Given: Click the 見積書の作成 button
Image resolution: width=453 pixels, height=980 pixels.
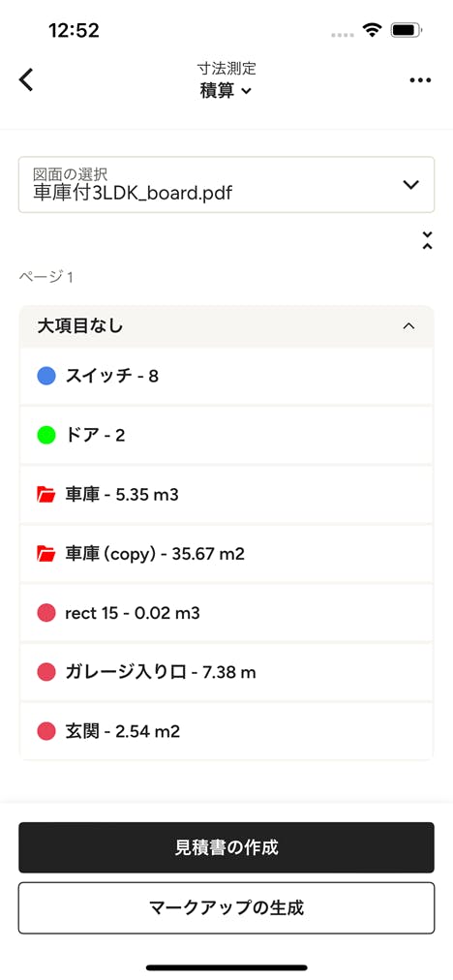Looking at the screenshot, I should click(x=226, y=847).
